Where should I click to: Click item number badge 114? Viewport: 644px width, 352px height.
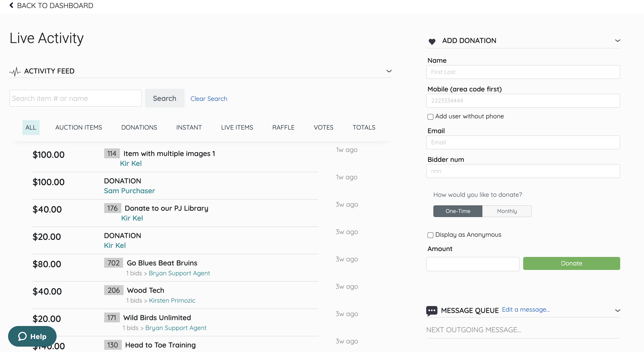(x=112, y=154)
